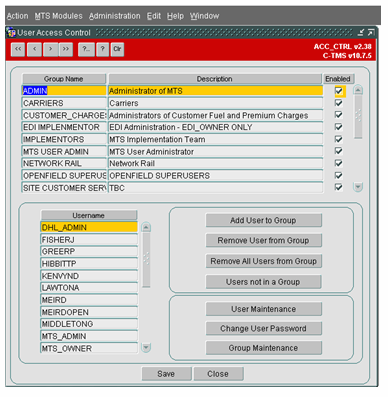Select username MEIRDOPEN
Viewport: 388px width, 397px height.
[89, 312]
